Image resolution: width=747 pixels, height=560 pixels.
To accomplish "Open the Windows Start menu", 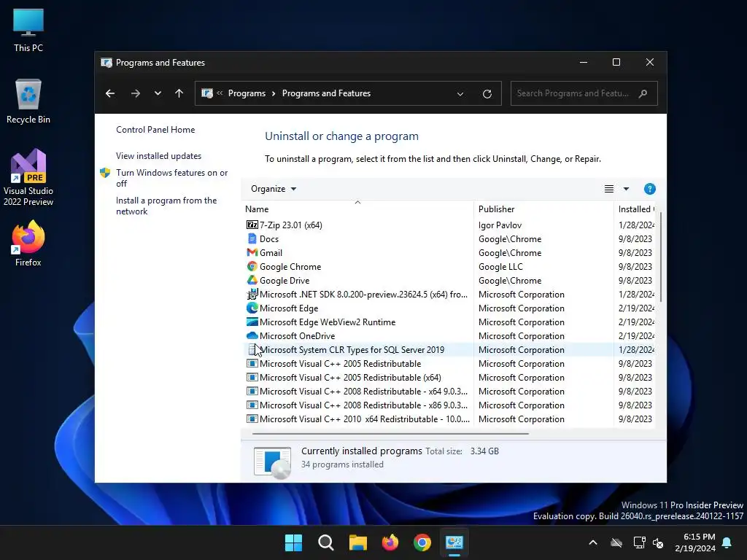I will 293,542.
